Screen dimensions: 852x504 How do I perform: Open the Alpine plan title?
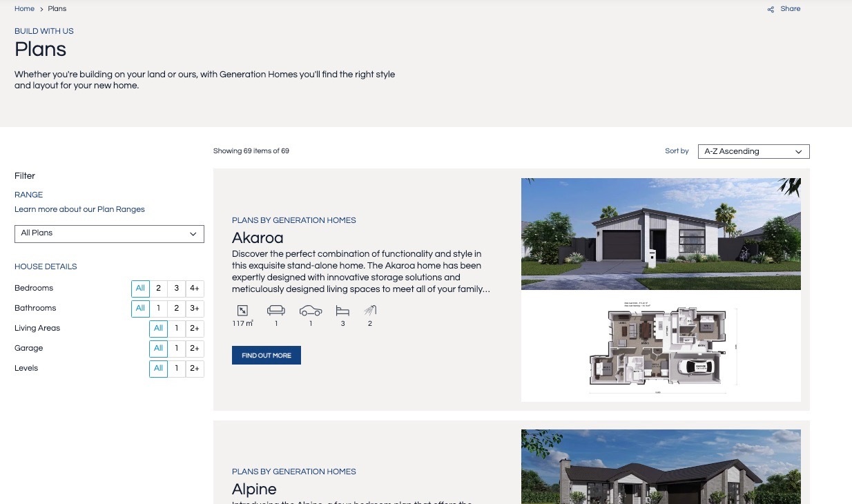(254, 489)
